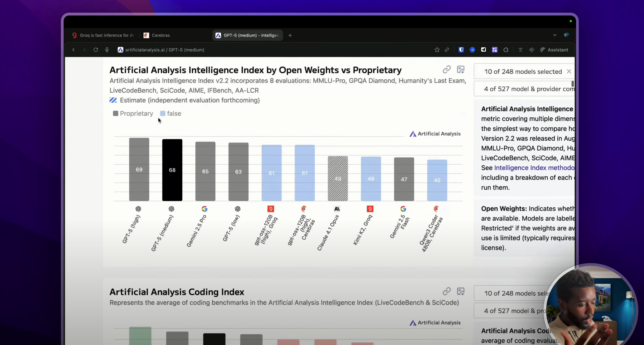Click the light blue false legend swatch

[163, 114]
